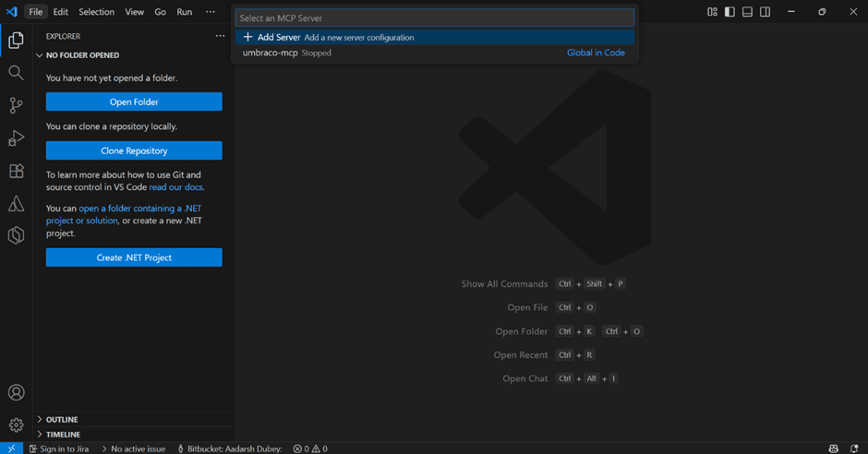Expand the Timeline section
This screenshot has height=454, width=868.
[63, 434]
